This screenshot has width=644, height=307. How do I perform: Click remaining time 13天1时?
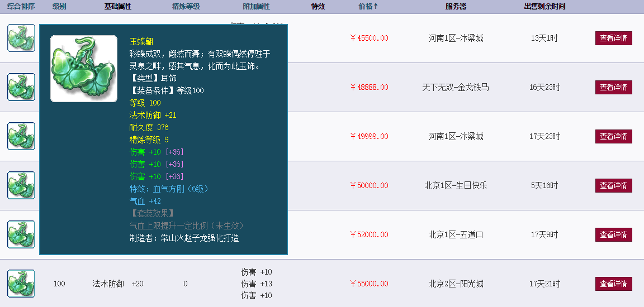[544, 38]
